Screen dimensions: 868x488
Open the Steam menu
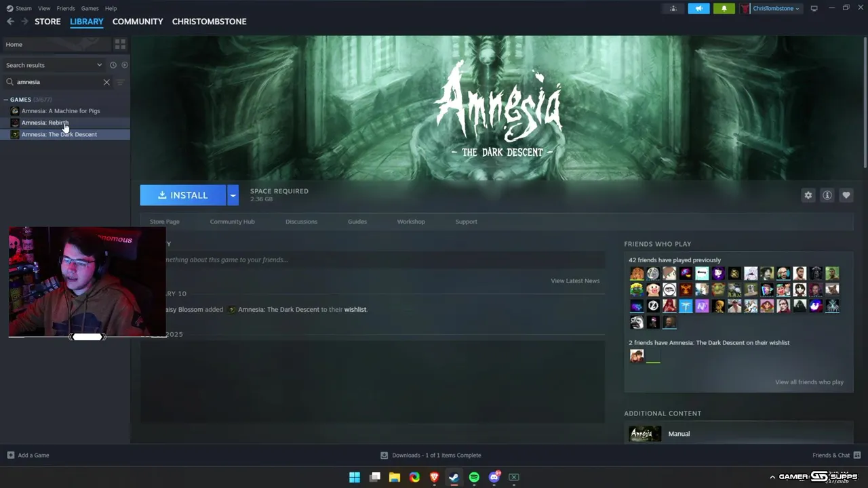click(x=24, y=8)
